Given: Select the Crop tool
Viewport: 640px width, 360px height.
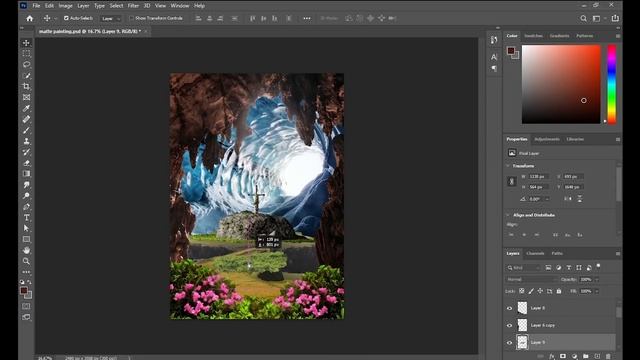Looking at the screenshot, I should (x=27, y=87).
